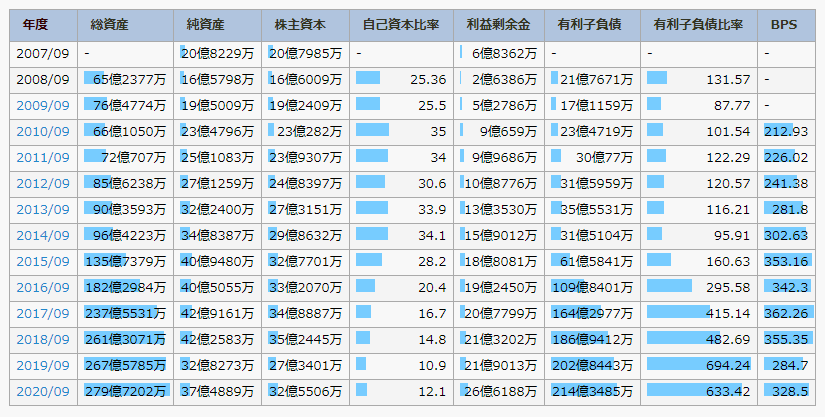Select the 2008/09 year cell
This screenshot has width=825, height=417.
point(43,80)
